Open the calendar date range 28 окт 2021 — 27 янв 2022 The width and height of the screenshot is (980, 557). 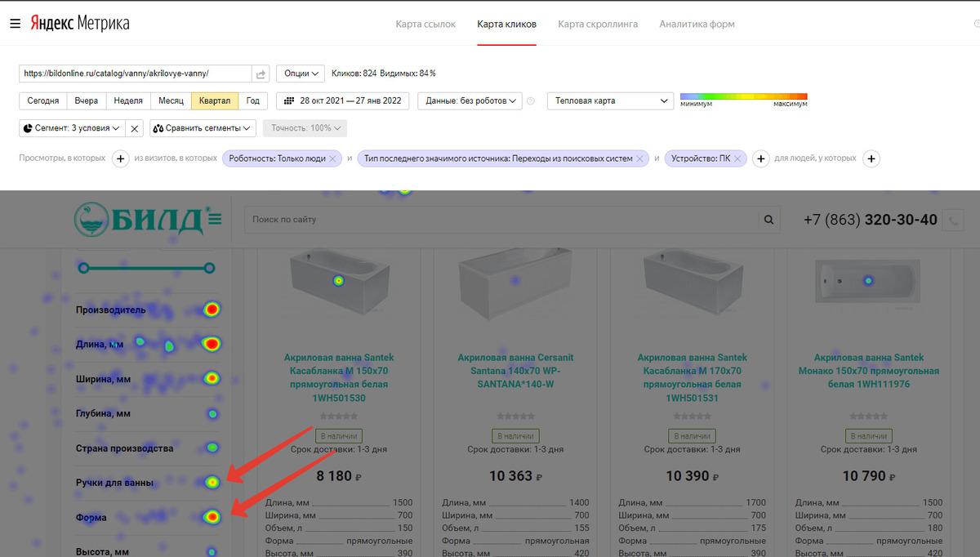click(x=344, y=100)
